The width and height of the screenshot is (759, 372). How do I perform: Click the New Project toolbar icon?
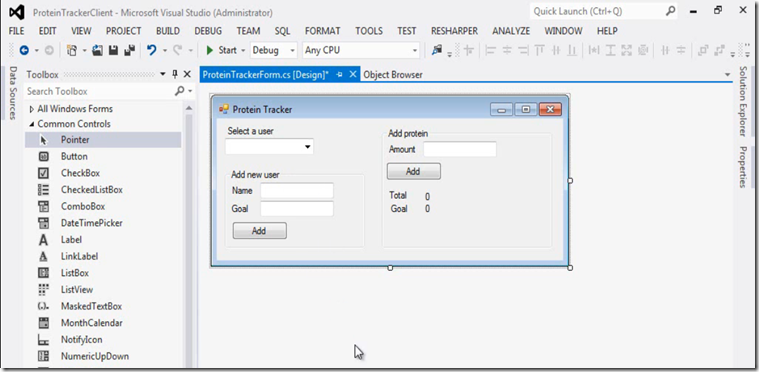72,50
